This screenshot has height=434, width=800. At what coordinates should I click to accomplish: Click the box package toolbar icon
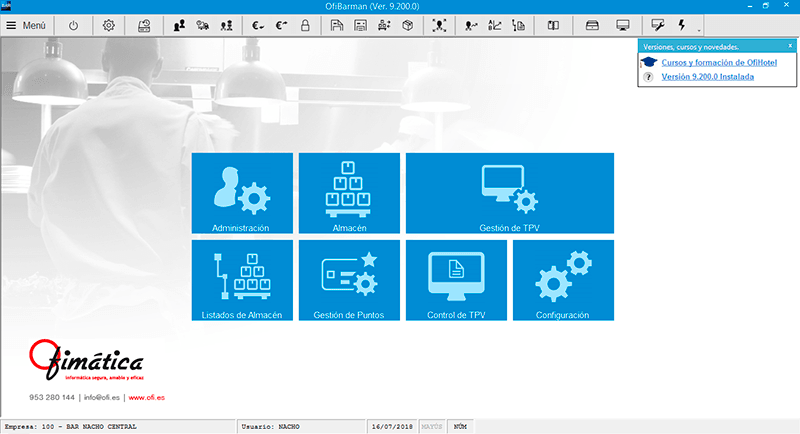pos(408,25)
